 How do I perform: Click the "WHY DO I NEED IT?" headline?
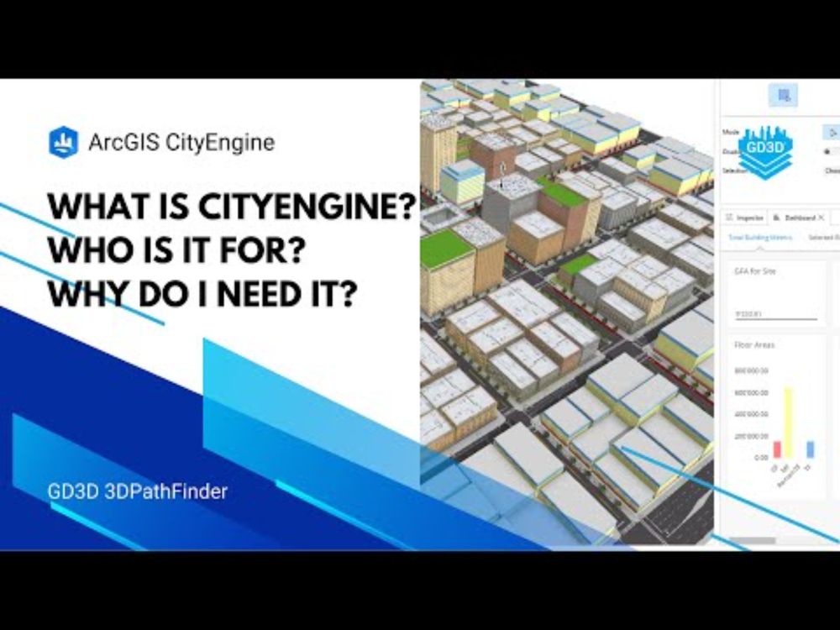point(202,294)
